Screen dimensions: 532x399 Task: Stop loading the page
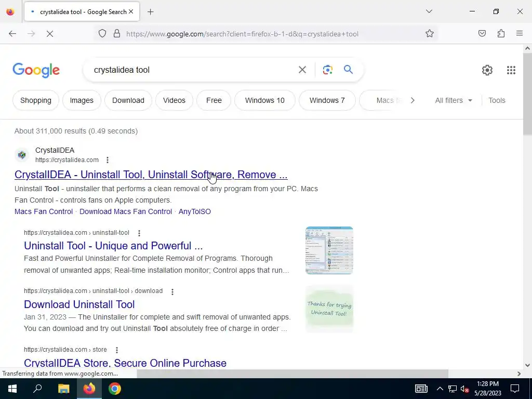point(49,34)
